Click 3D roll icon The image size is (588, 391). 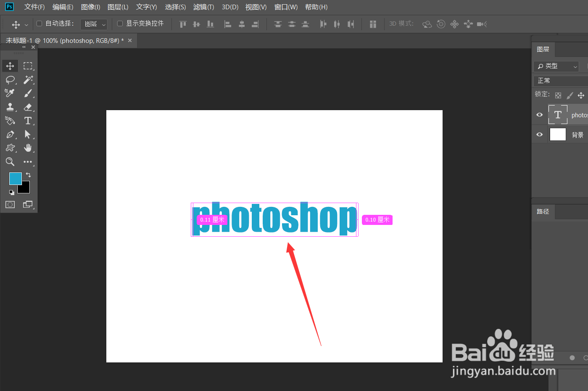click(x=441, y=24)
